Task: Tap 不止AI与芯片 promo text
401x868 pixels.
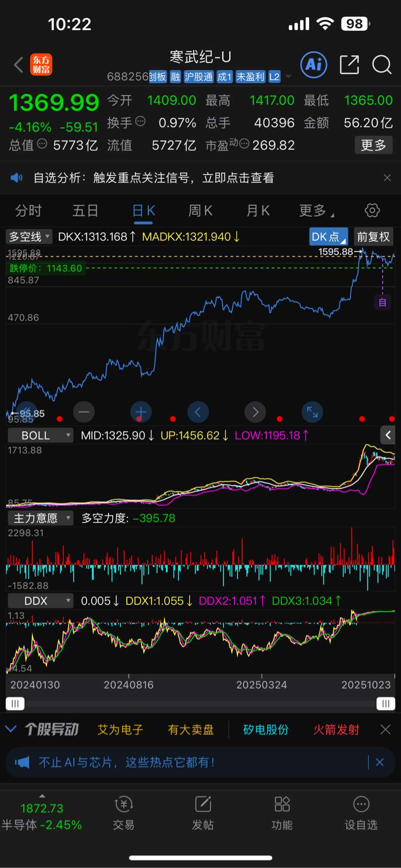Action: coord(126,763)
